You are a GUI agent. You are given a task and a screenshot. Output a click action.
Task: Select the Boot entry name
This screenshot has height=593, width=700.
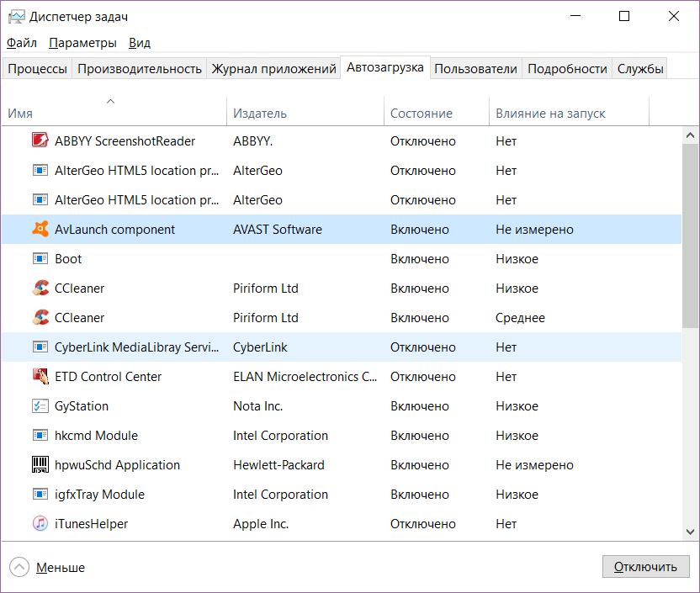point(68,259)
